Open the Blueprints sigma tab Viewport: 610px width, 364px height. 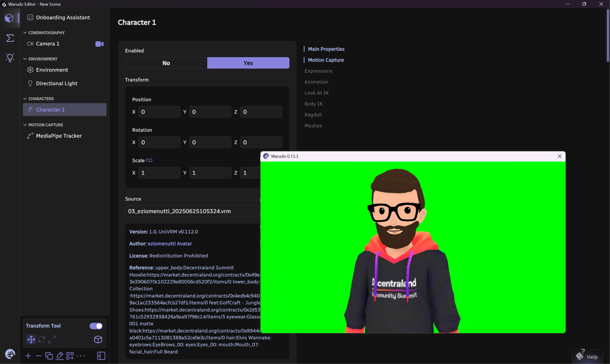pyautogui.click(x=10, y=38)
